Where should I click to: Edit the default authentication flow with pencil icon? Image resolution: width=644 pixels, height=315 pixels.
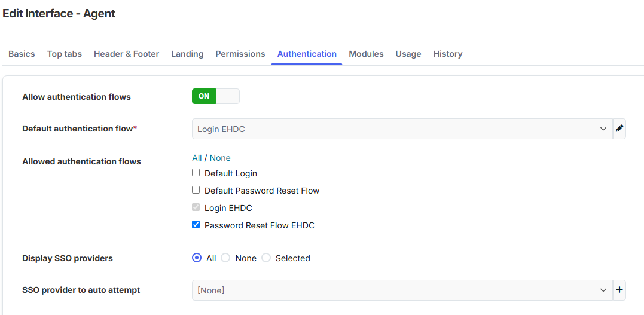tap(619, 129)
